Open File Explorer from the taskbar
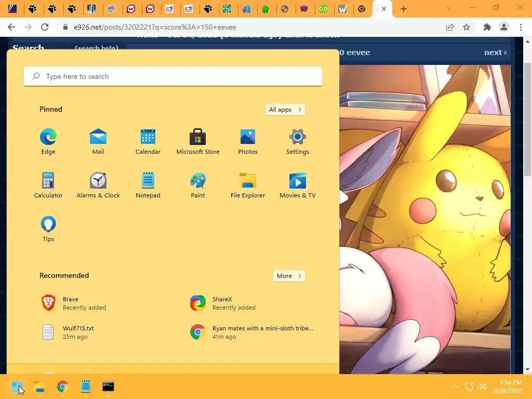Viewport: 532px width, 399px height. click(x=39, y=387)
